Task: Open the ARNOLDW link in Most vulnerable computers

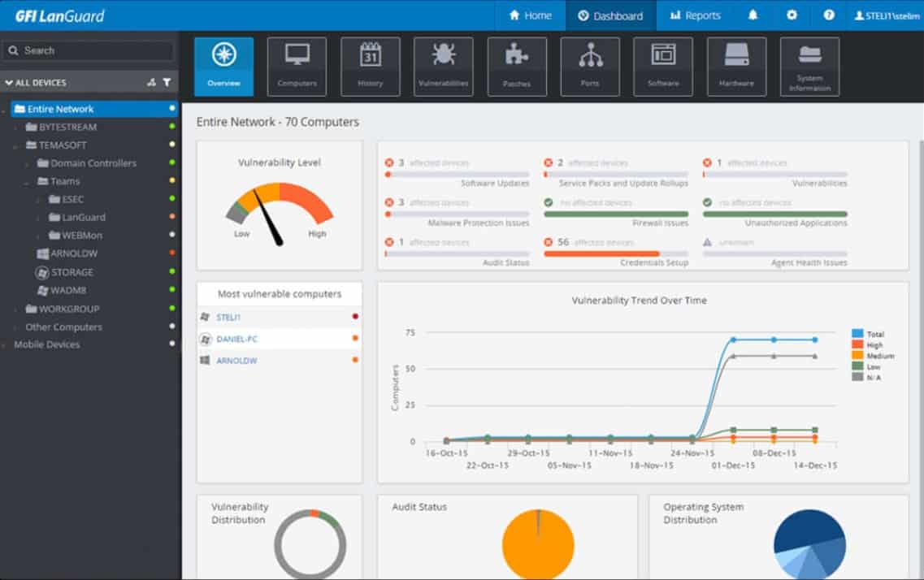Action: (x=236, y=361)
